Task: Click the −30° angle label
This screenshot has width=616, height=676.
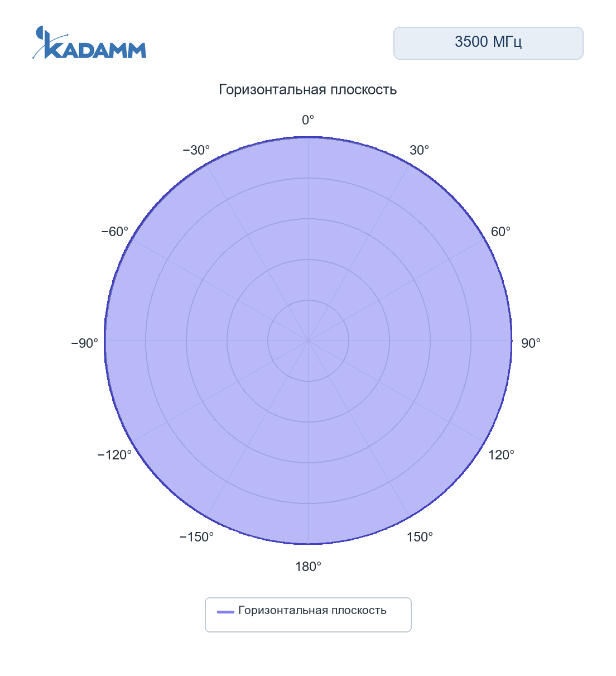Action: [x=196, y=150]
